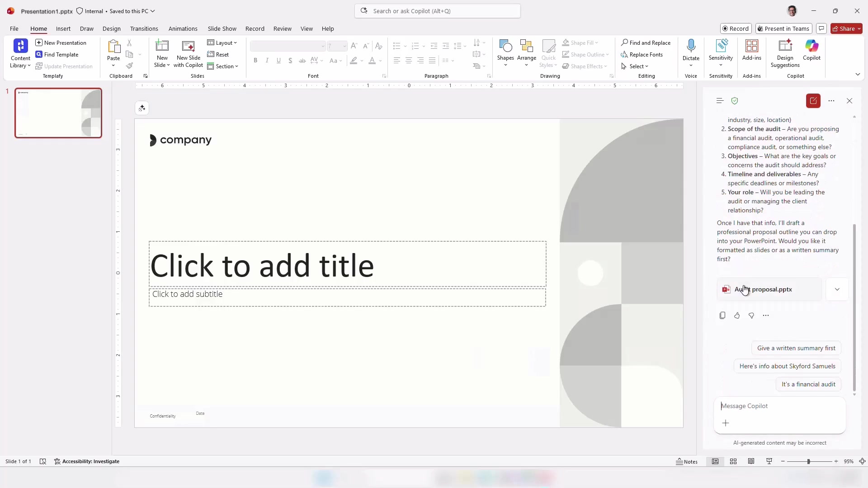The height and width of the screenshot is (488, 868).
Task: Switch to Slide Sorter view
Action: click(x=733, y=461)
